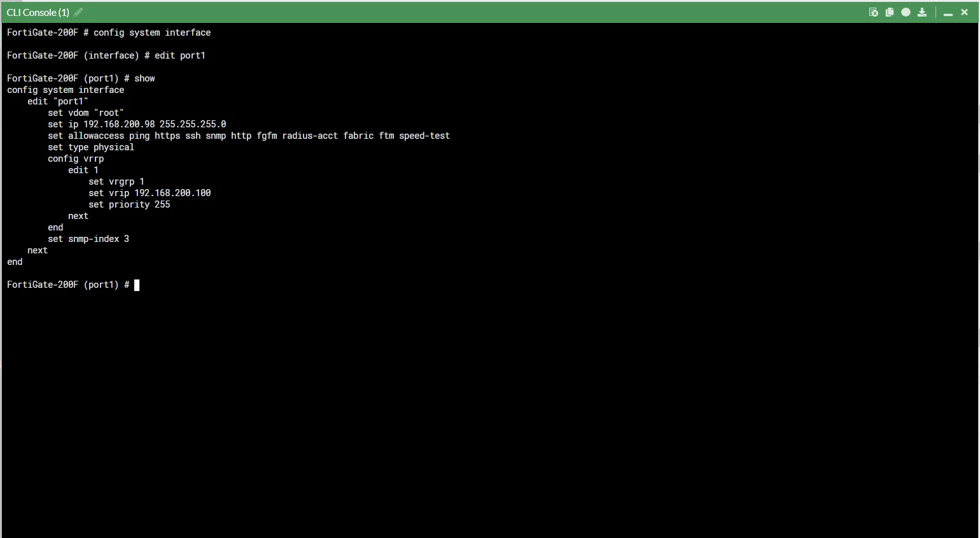Click the 'set type physical' line
Screen dimensions: 980x538
pos(91,147)
